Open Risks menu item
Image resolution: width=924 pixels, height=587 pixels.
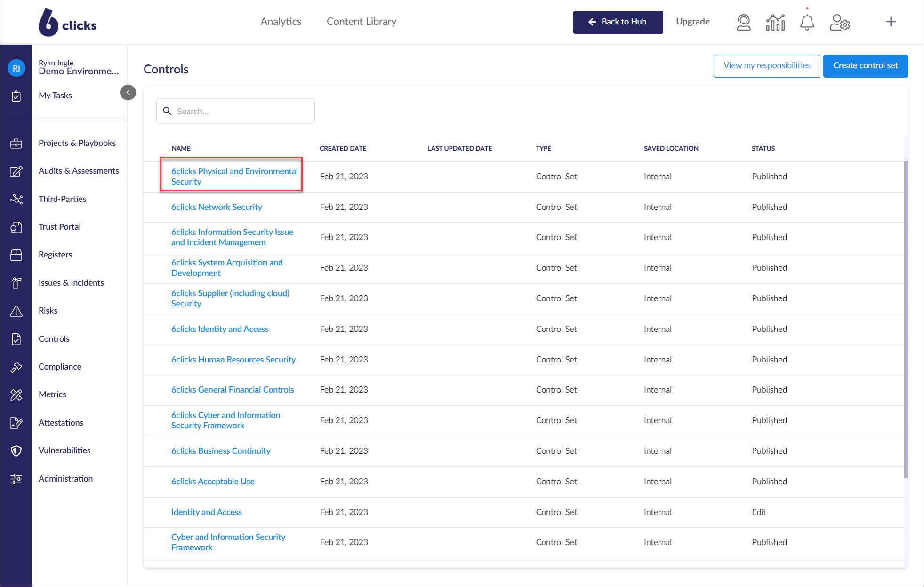point(48,311)
